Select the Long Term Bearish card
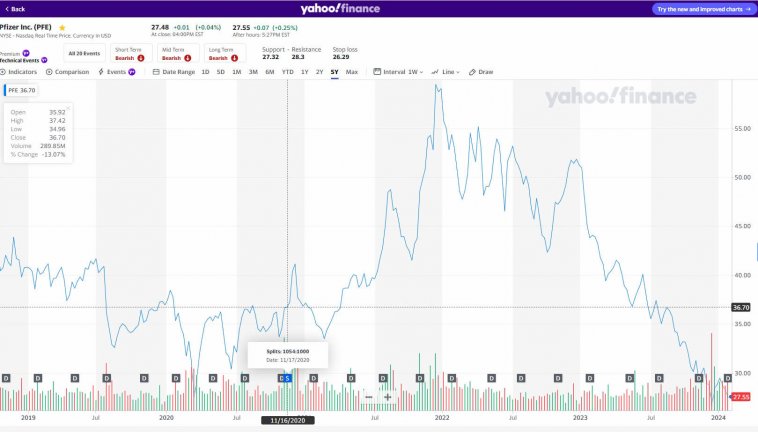The image size is (758, 432). click(x=225, y=53)
